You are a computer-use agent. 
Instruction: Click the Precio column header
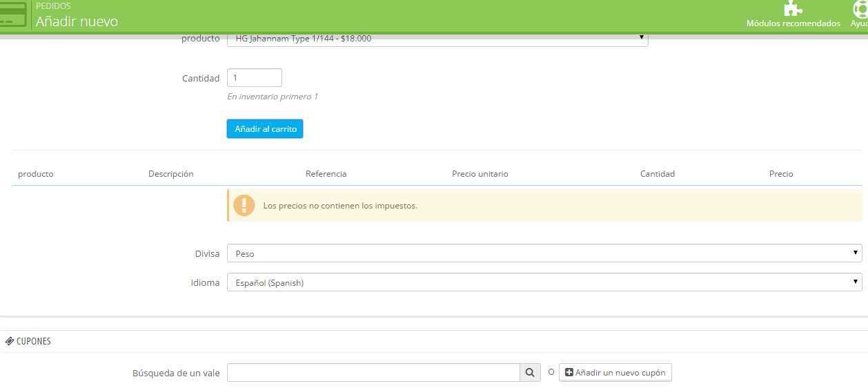781,174
